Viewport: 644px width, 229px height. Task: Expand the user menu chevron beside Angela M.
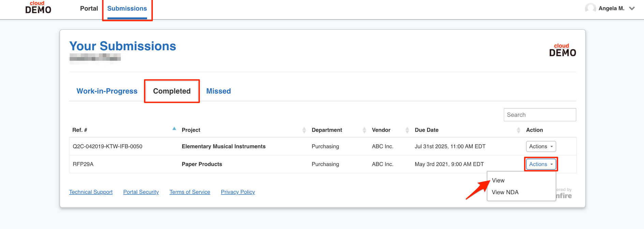click(632, 9)
